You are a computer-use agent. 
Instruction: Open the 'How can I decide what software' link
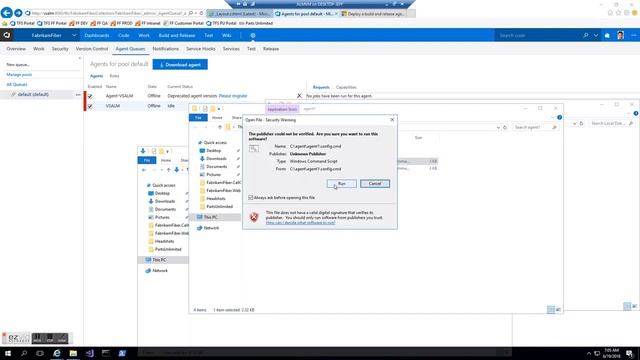click(x=300, y=223)
